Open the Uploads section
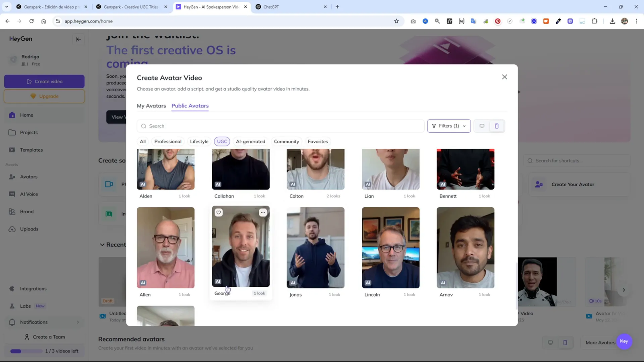This screenshot has width=644, height=362. coord(29,228)
